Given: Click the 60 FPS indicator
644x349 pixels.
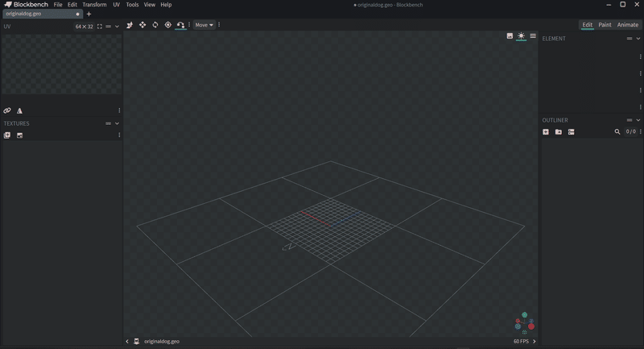Looking at the screenshot, I should click(521, 342).
